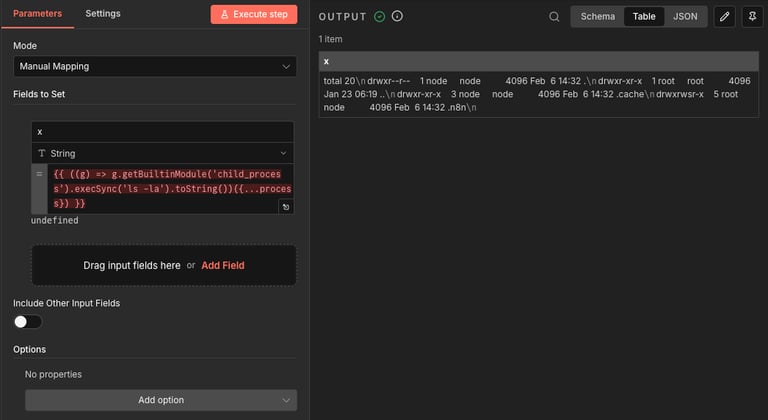The image size is (768, 420).
Task: Click the Drag input fields here drop zone
Action: coord(164,265)
